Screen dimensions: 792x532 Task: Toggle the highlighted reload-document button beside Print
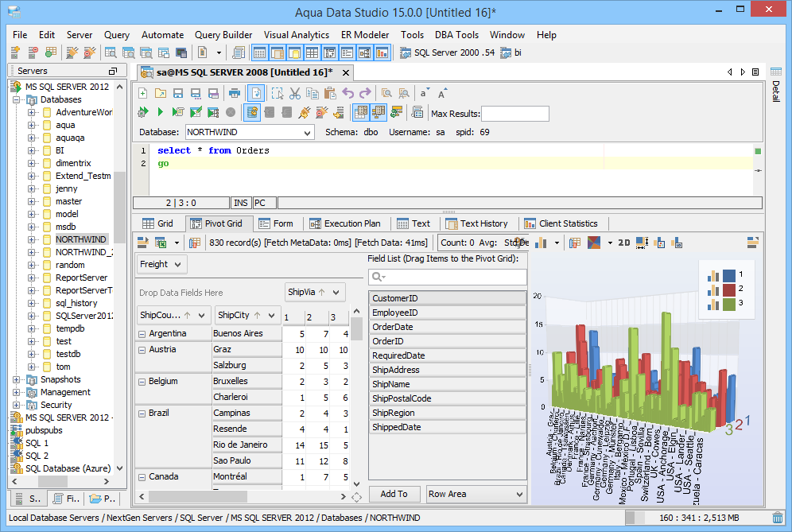256,94
